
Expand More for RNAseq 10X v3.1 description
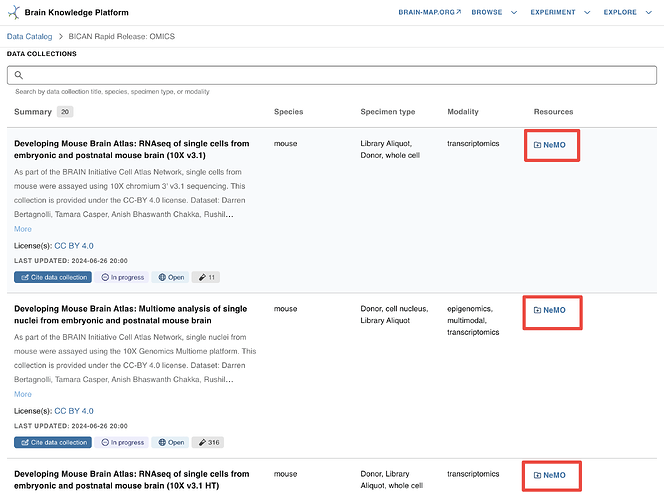click(23, 229)
